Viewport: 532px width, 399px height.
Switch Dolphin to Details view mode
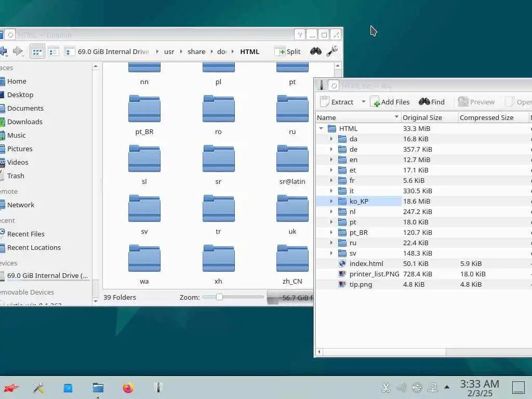pos(69,52)
